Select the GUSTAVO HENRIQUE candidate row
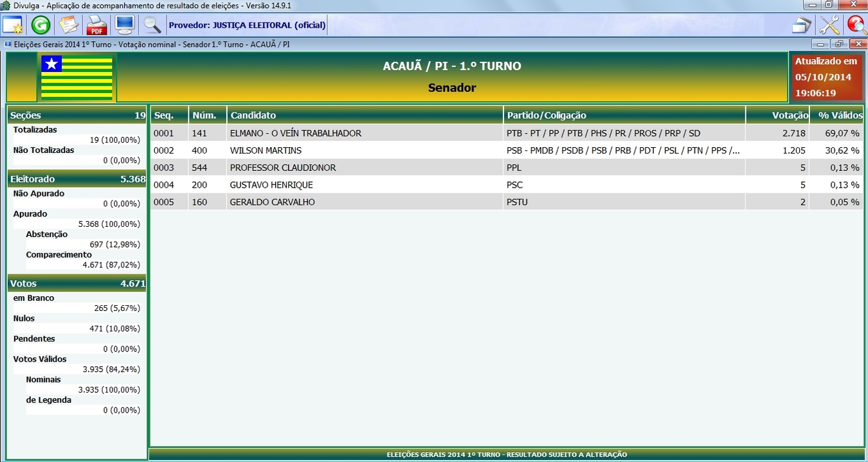Viewport: 868px width, 462px height. point(507,185)
